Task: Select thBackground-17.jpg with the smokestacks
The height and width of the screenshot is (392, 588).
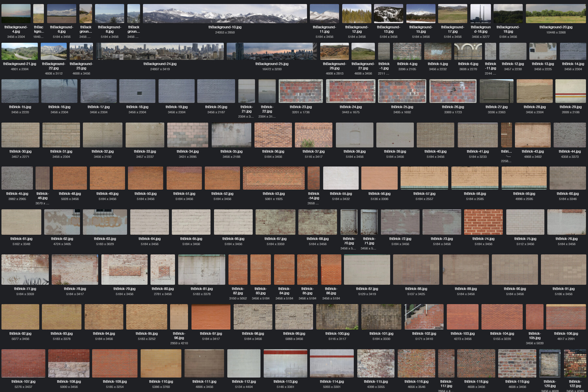Action: click(x=453, y=13)
